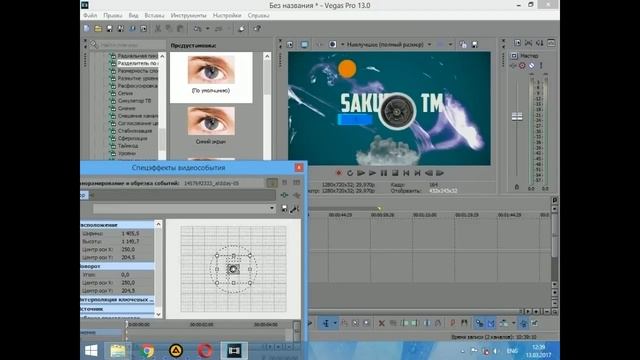This screenshot has height=360, width=640.
Task: Collapse the Поворот section header
Action: tap(117, 266)
